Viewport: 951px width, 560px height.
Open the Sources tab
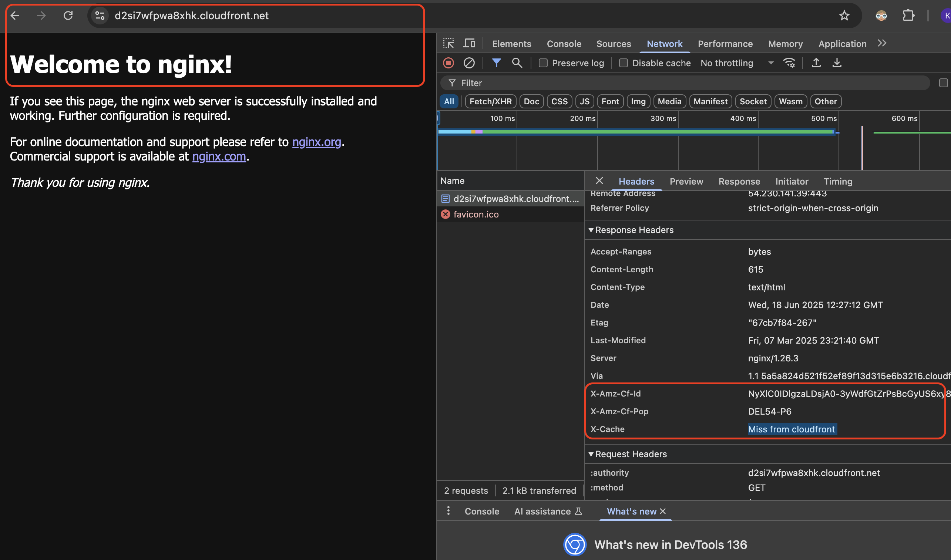[613, 44]
